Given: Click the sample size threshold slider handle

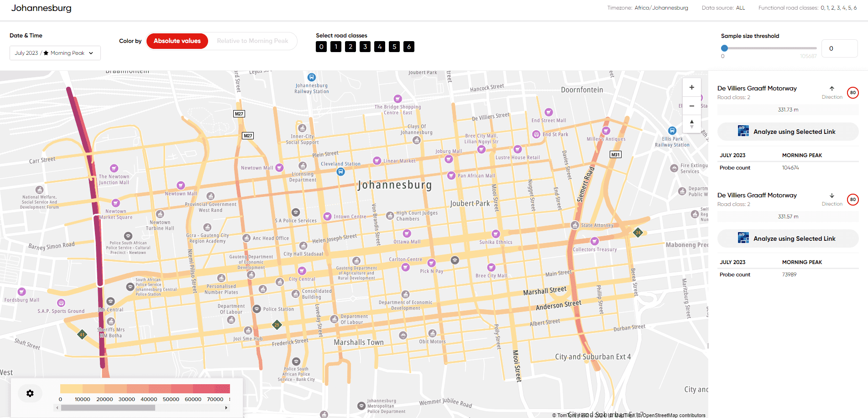Looking at the screenshot, I should (724, 48).
